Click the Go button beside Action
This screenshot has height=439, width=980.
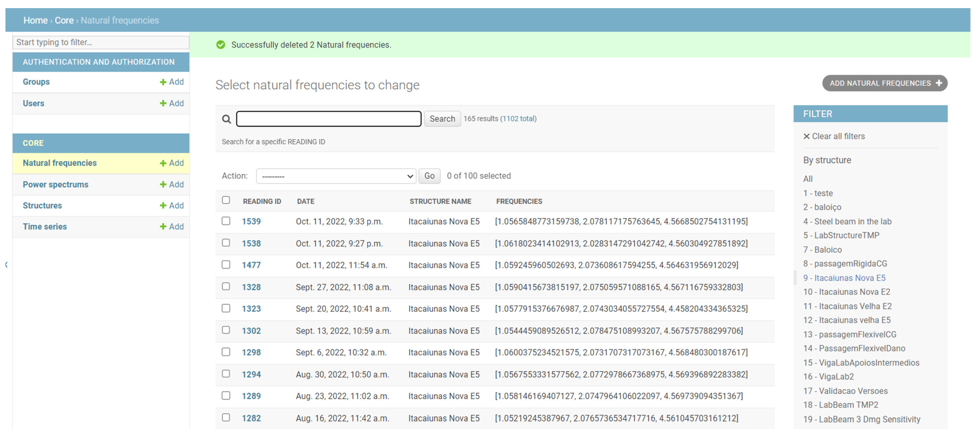[429, 176]
